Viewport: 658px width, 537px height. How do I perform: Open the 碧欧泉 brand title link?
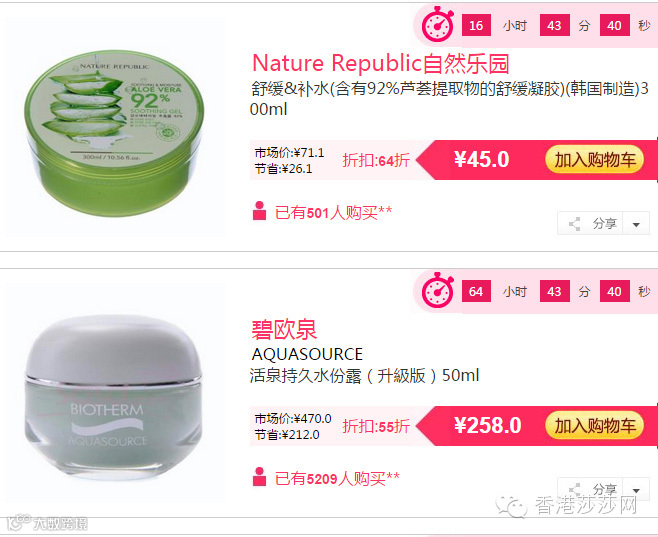point(284,330)
